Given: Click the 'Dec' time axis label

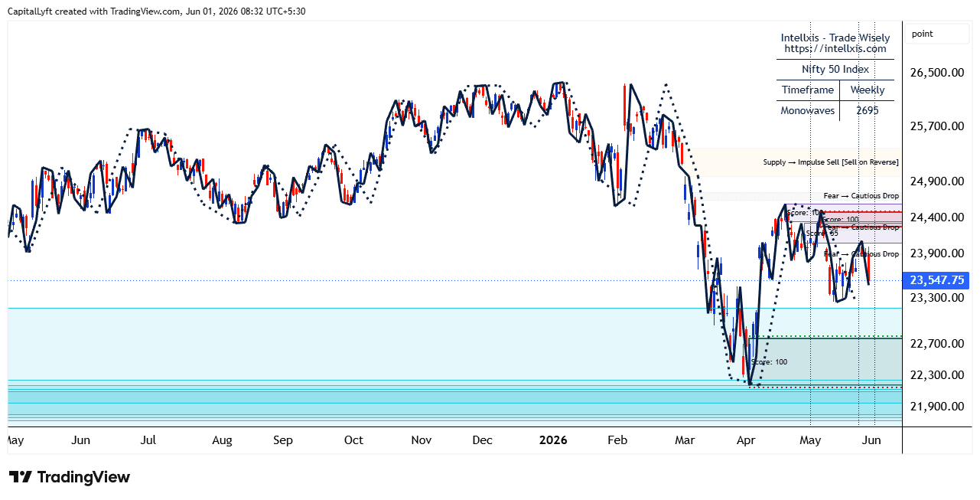Looking at the screenshot, I should pyautogui.click(x=482, y=440).
